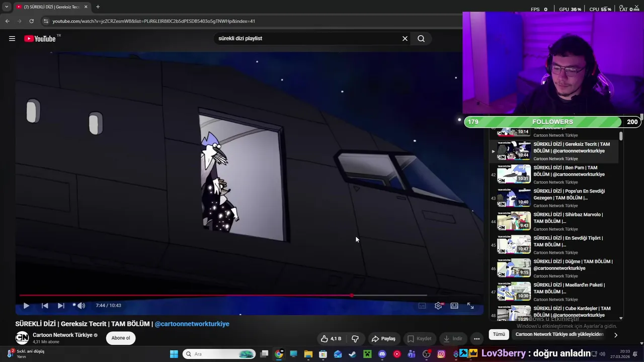Viewport: 644px width, 362px height.
Task: Reload the page in the browser
Action: [31, 21]
